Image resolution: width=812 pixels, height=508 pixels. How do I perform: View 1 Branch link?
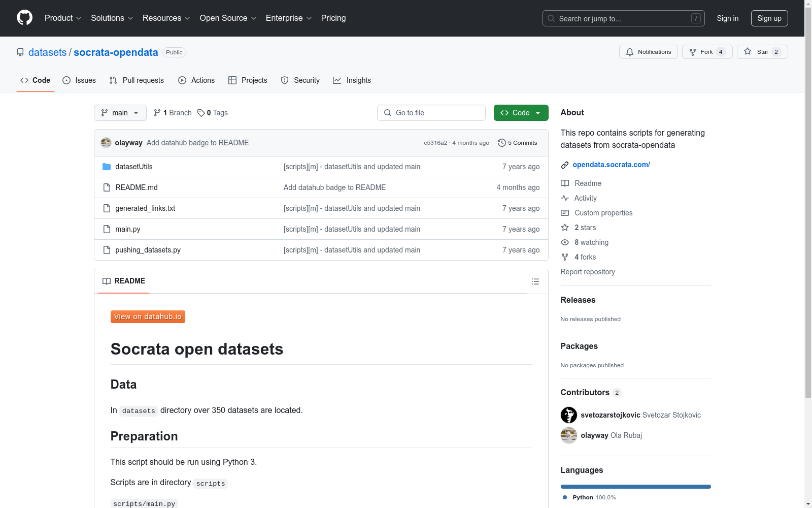[173, 113]
